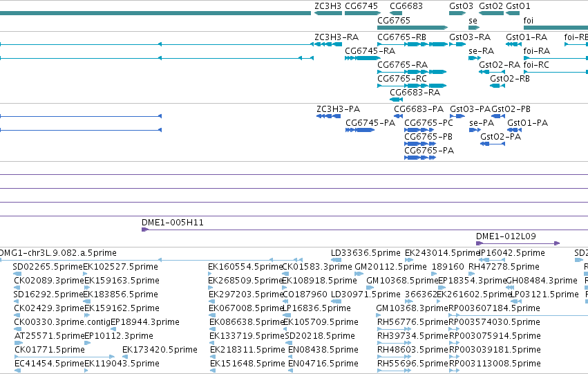
Task: Select the ZC3H3 gene label
Action: point(328,6)
